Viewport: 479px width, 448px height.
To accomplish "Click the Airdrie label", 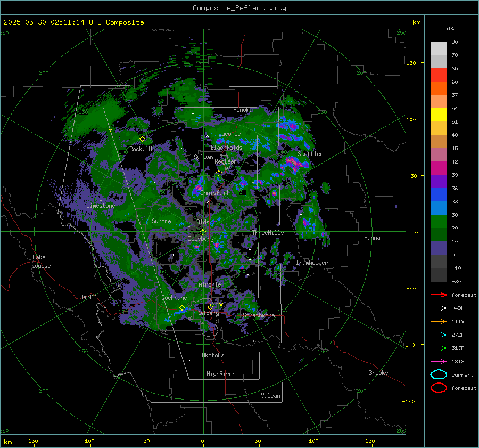I will pyautogui.click(x=210, y=284).
